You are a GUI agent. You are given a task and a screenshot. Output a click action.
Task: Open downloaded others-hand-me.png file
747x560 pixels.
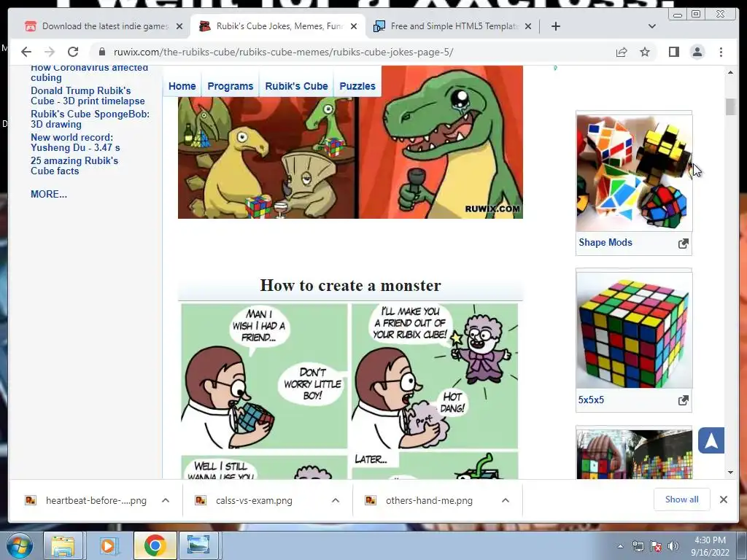(x=429, y=500)
